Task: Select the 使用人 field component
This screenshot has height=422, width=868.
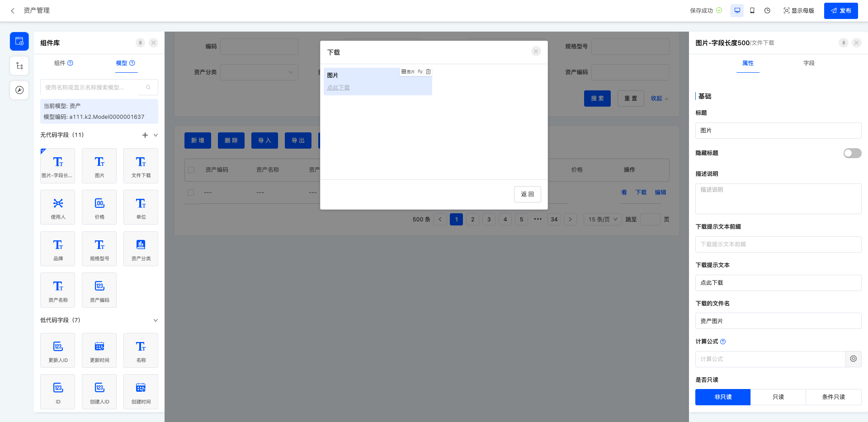Action: pyautogui.click(x=58, y=207)
